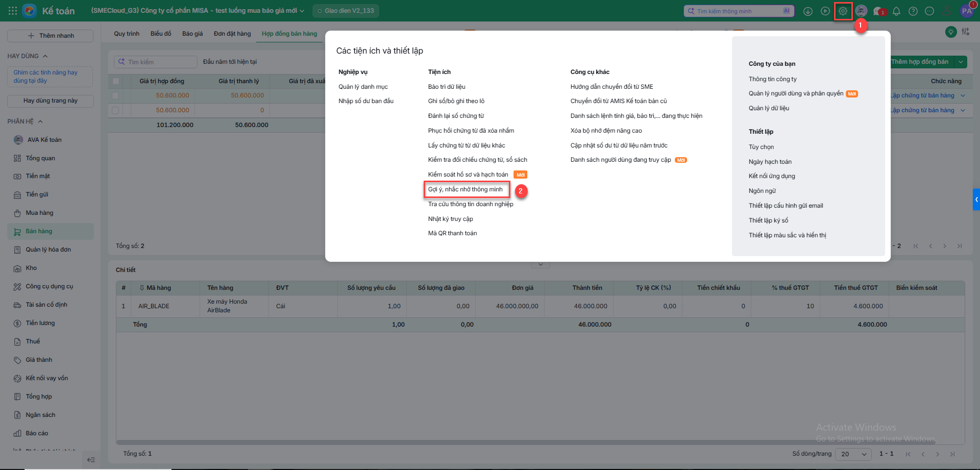Open Kho module in sidebar
This screenshot has width=980, height=470.
(50, 268)
